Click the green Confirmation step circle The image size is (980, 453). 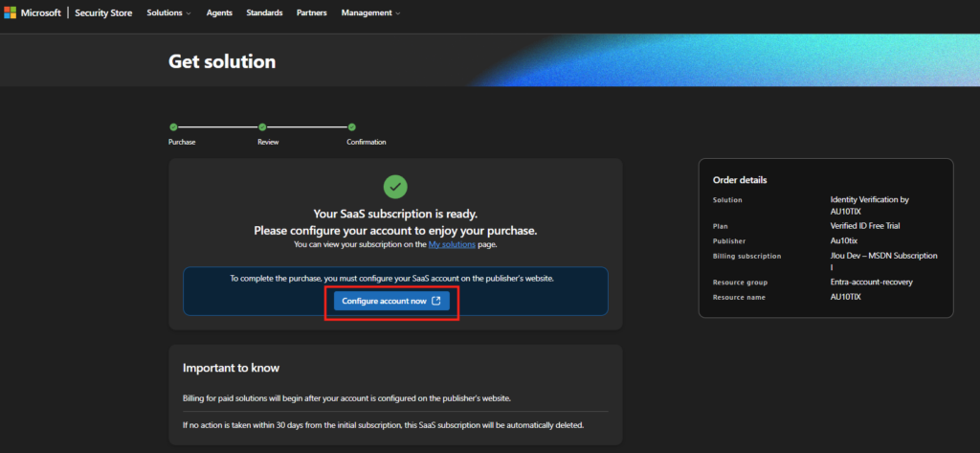pyautogui.click(x=351, y=126)
